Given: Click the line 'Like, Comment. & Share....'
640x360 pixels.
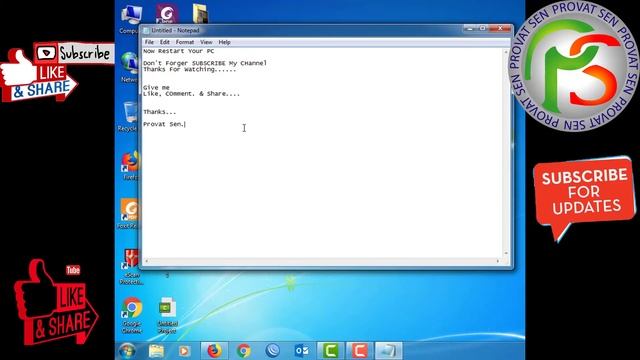Looking at the screenshot, I should pyautogui.click(x=191, y=93).
